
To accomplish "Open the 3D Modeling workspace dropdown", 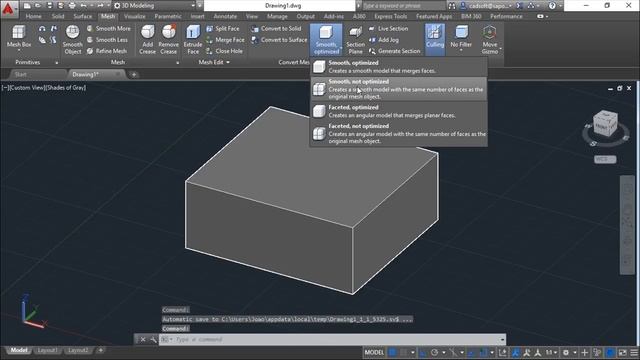I will coord(155,6).
